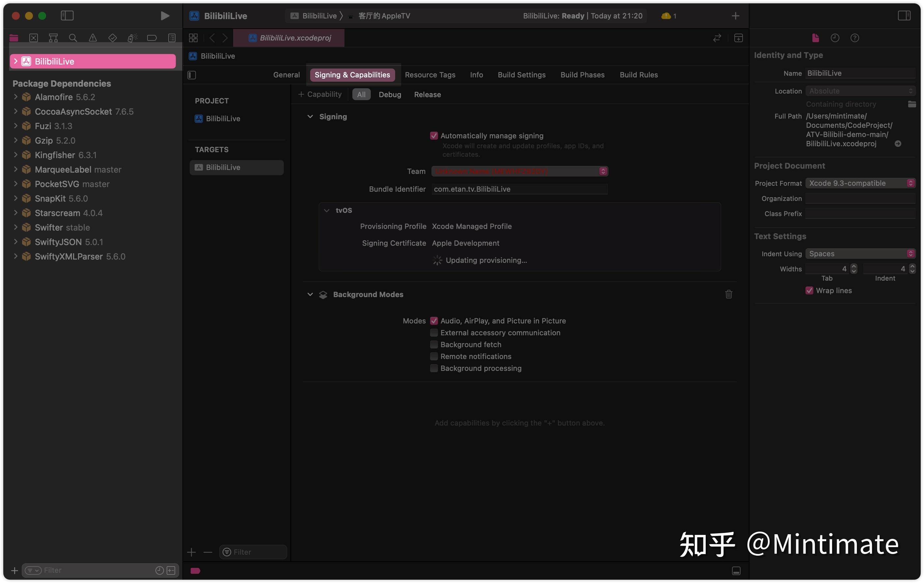Open the Issue navigator warning icon
The height and width of the screenshot is (583, 924).
point(93,38)
